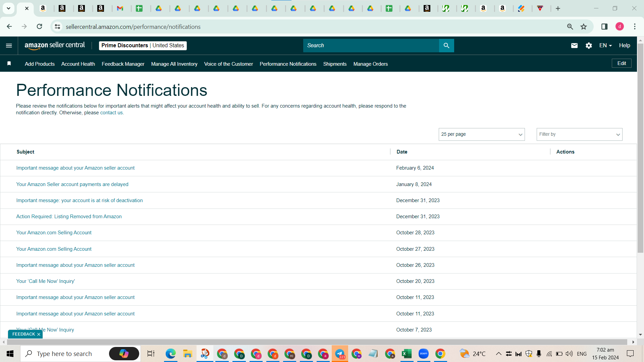Open the February 6, 2024 important message
This screenshot has width=644, height=362.
pos(75,168)
